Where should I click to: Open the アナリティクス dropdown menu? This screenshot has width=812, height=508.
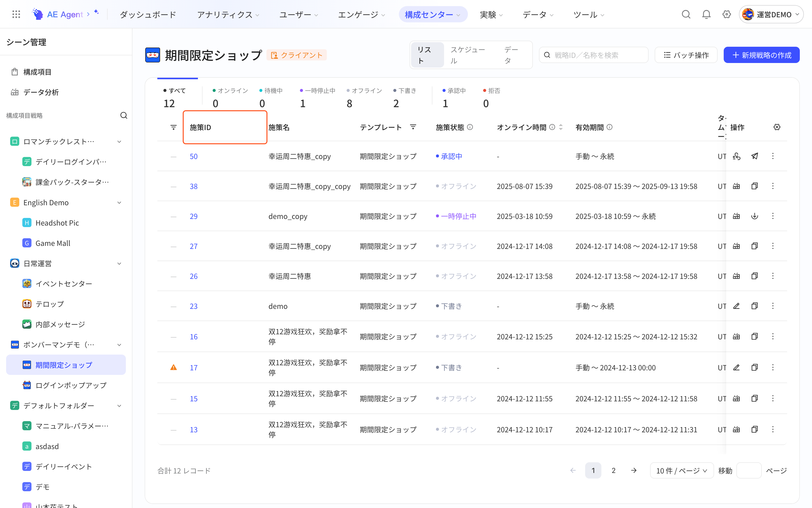click(x=228, y=14)
